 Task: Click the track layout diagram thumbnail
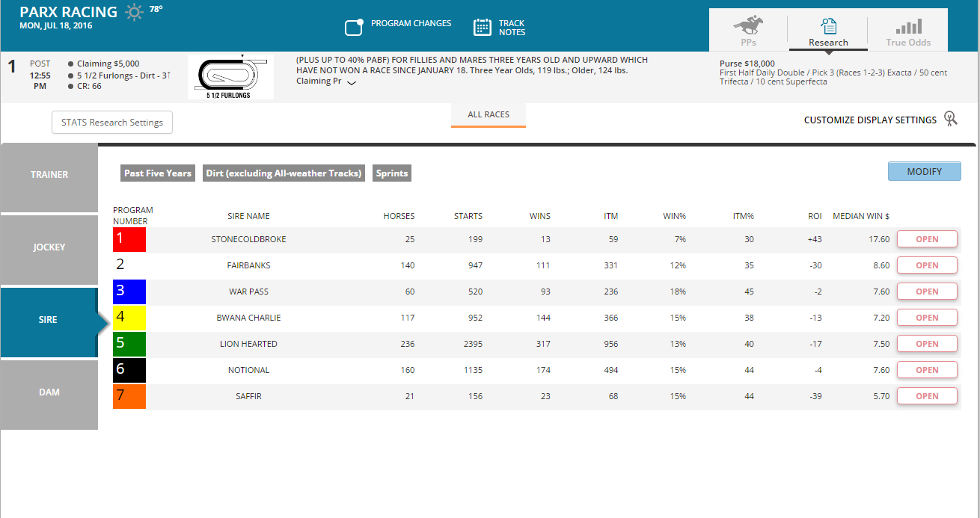tap(230, 77)
